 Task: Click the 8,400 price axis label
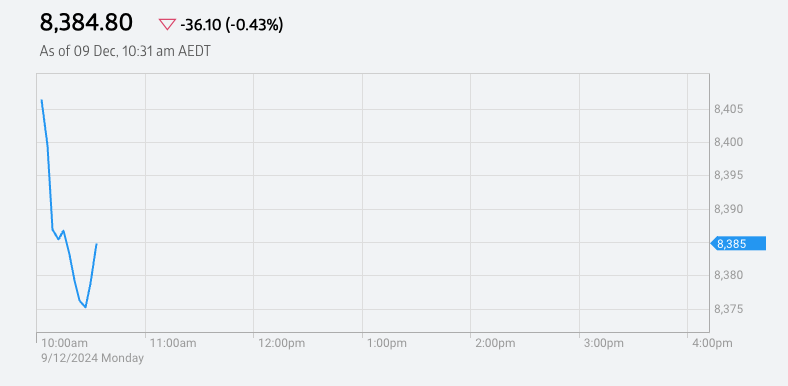[x=730, y=142]
